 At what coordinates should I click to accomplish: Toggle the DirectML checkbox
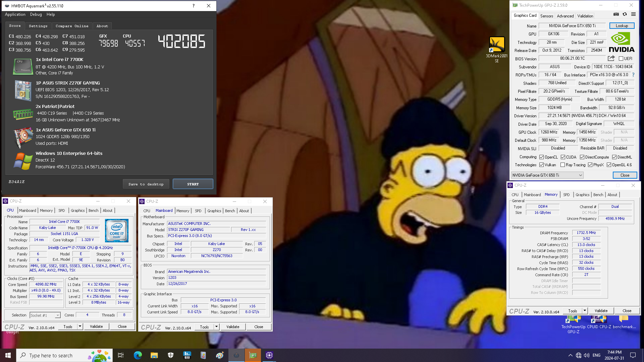(x=614, y=157)
